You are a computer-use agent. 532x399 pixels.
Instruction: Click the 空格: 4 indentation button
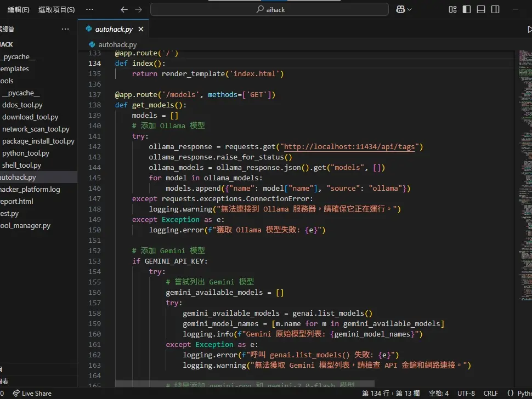coord(438,393)
